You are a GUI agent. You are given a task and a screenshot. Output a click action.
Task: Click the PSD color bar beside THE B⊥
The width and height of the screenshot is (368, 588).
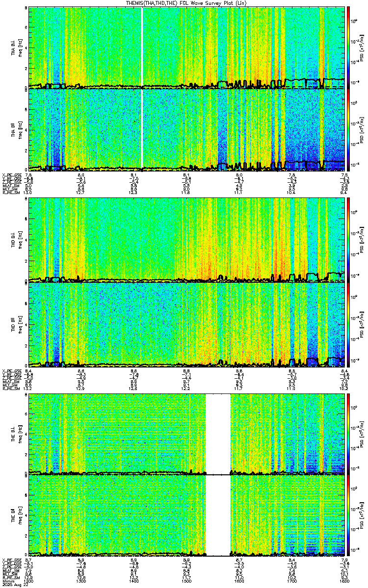point(348,434)
